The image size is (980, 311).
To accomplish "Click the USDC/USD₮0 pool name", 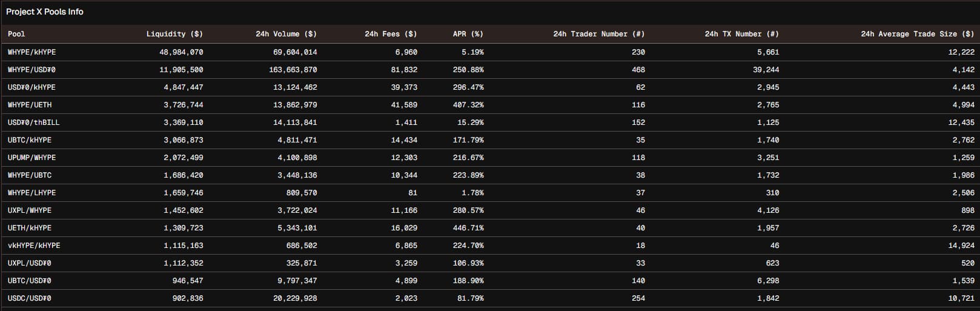I will tap(30, 298).
